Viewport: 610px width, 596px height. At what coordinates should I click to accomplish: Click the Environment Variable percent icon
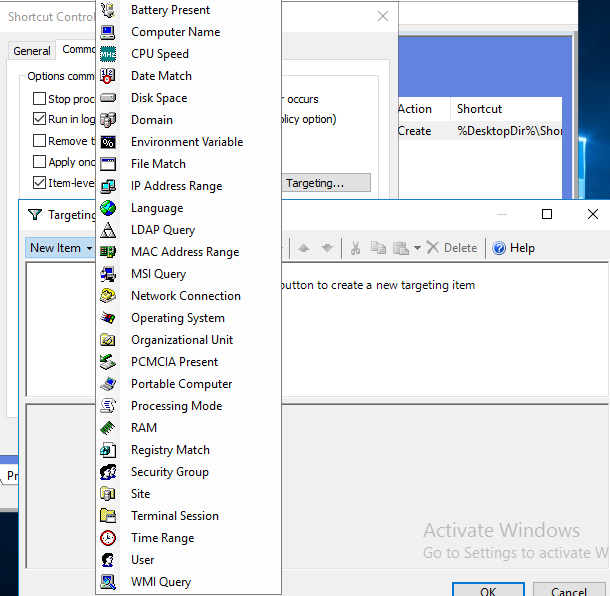[108, 142]
